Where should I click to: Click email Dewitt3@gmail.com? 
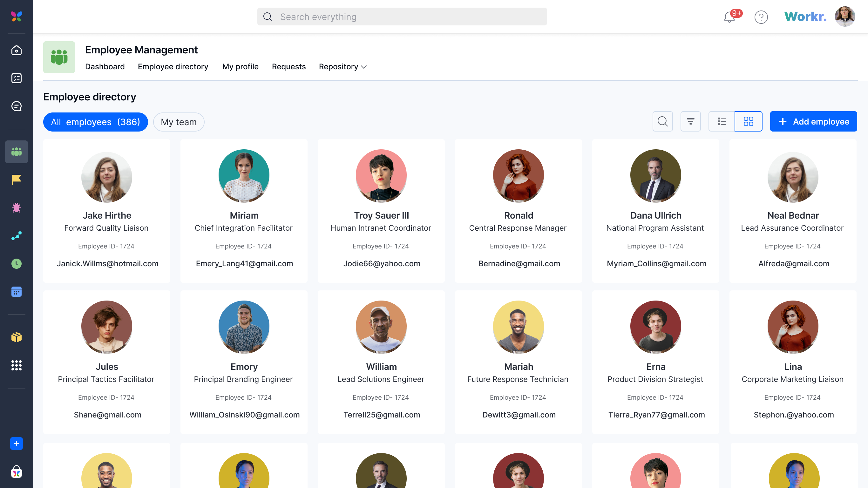[x=519, y=415]
